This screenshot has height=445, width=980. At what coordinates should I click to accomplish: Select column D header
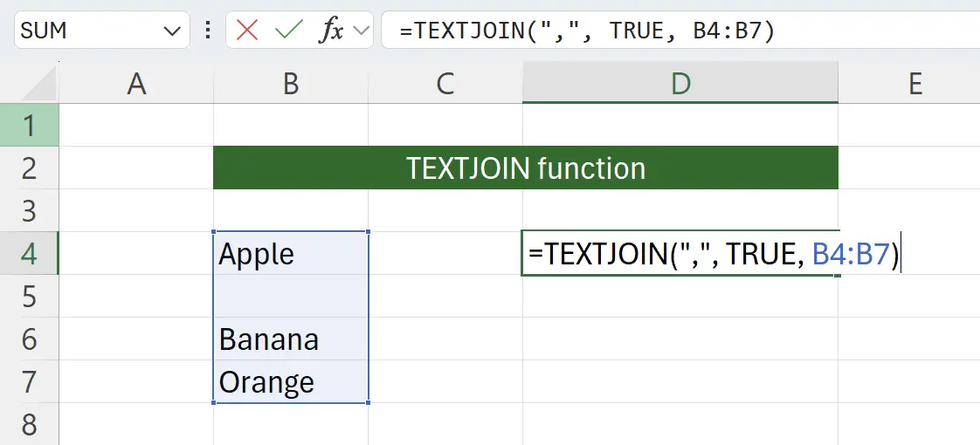[680, 84]
